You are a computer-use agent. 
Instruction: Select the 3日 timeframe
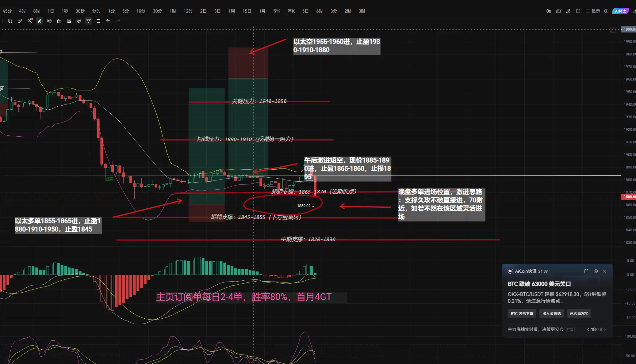pos(217,11)
